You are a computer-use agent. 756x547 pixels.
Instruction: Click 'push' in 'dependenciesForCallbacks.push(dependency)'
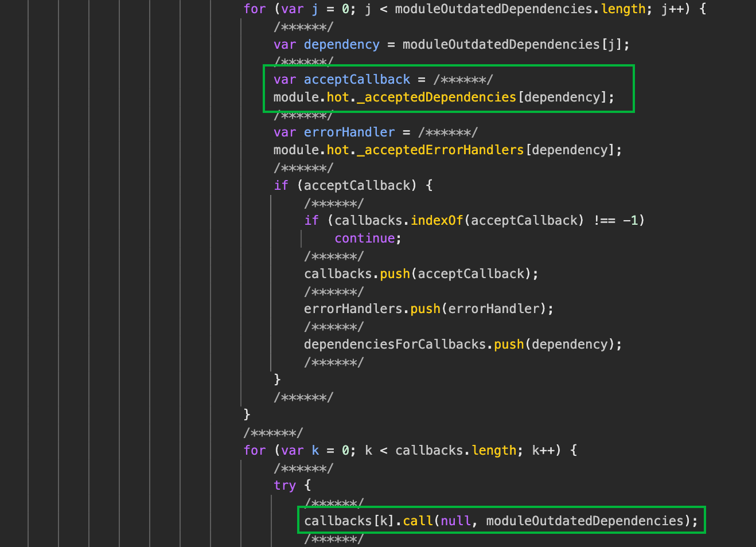pos(509,345)
